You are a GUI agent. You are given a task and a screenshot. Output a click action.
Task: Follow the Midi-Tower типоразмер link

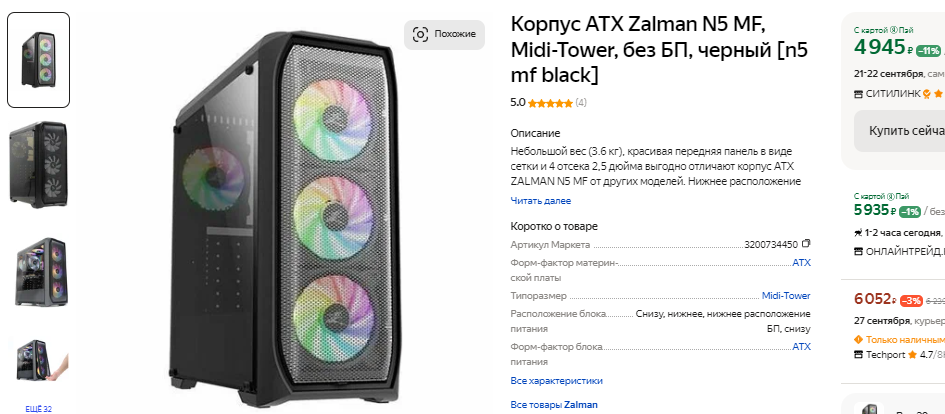pos(786,296)
